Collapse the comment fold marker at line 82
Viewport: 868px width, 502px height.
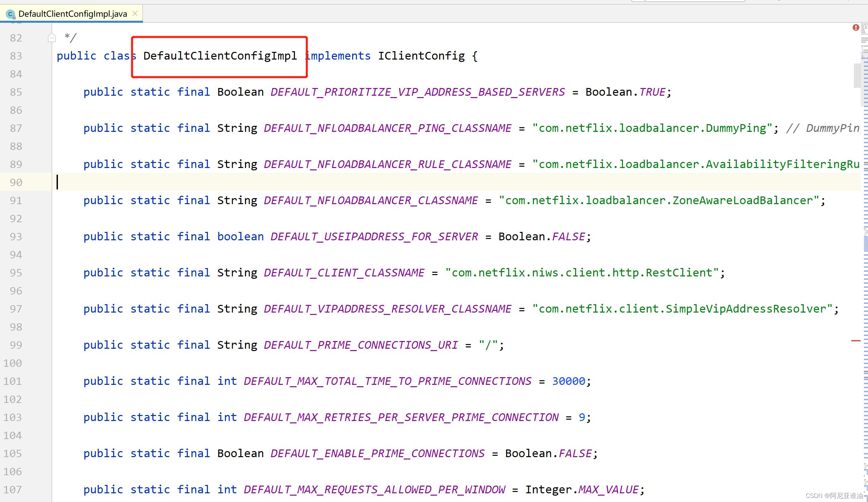pos(52,37)
